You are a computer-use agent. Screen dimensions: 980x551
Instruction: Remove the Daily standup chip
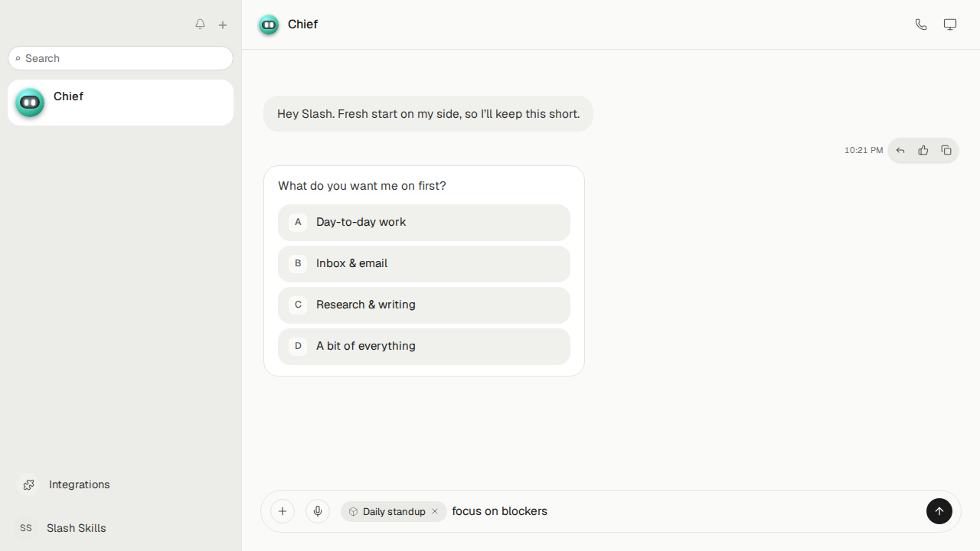pos(435,511)
